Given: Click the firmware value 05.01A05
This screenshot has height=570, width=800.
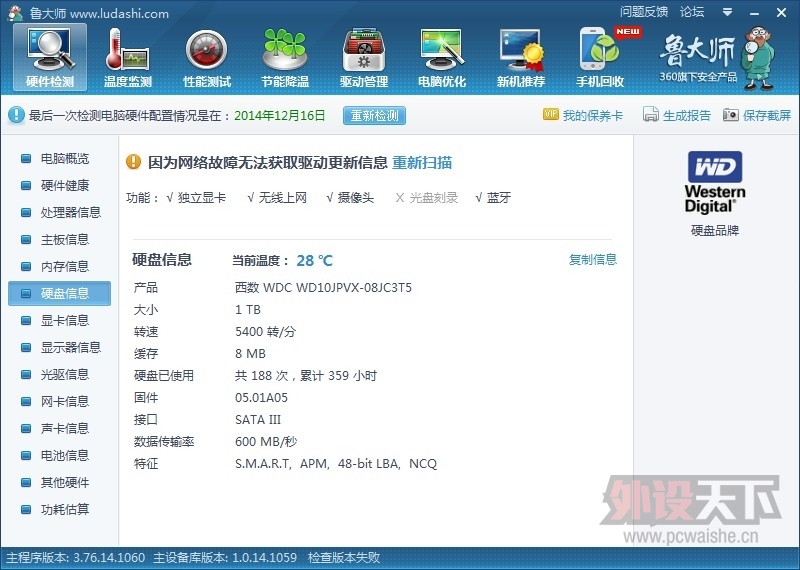Looking at the screenshot, I should tap(261, 398).
